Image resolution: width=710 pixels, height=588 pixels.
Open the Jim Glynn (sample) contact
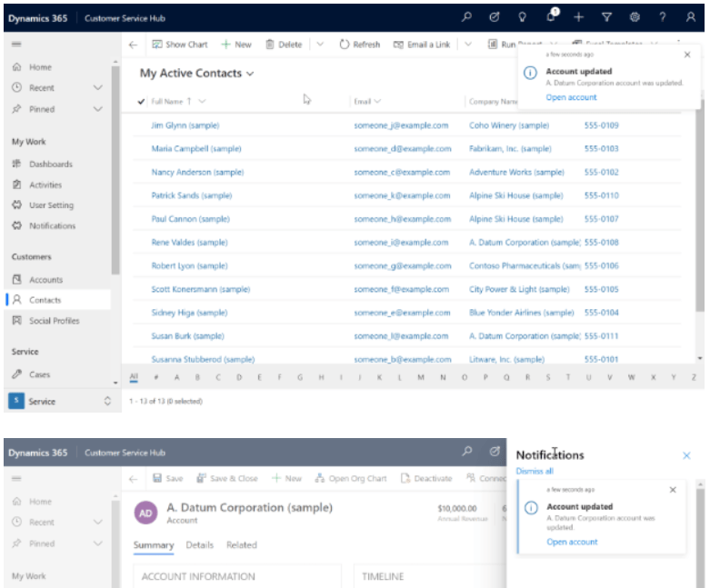pos(185,125)
